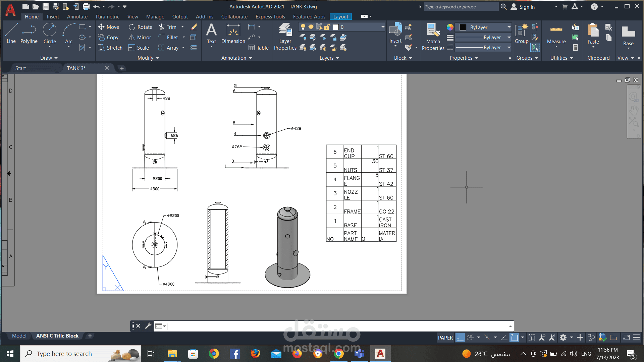Viewport: 644px width, 362px height.
Task: Click the Trim tool icon
Action: click(x=162, y=27)
